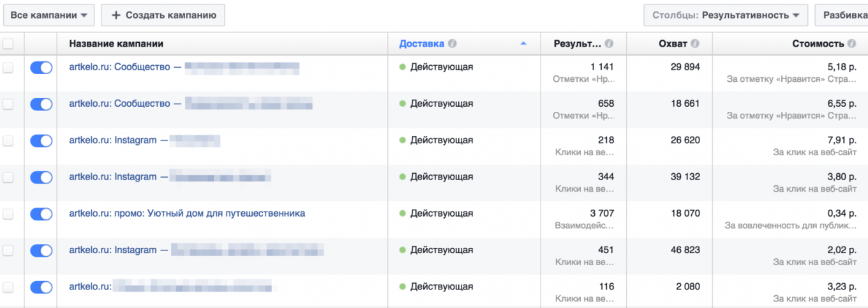Open the Все кампании dropdown
The image size is (868, 308).
(49, 15)
